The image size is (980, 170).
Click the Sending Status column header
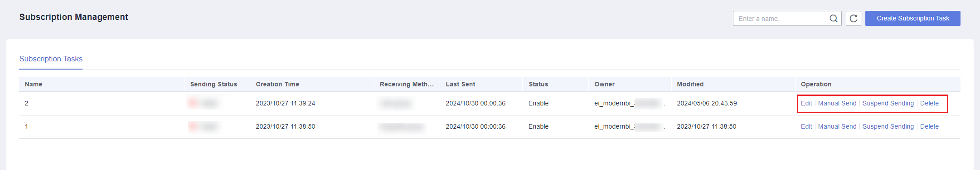(x=213, y=84)
